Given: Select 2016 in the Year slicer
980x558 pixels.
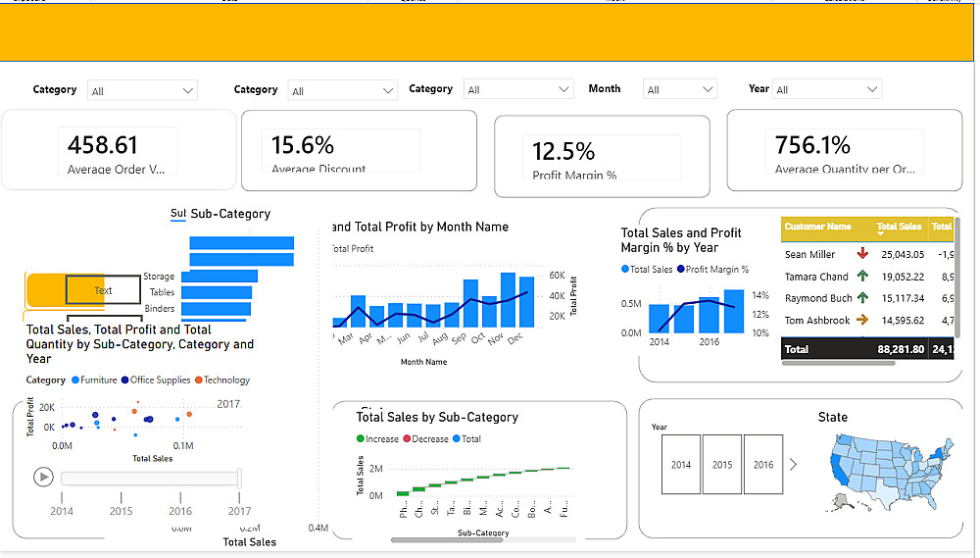Looking at the screenshot, I should pos(763,464).
